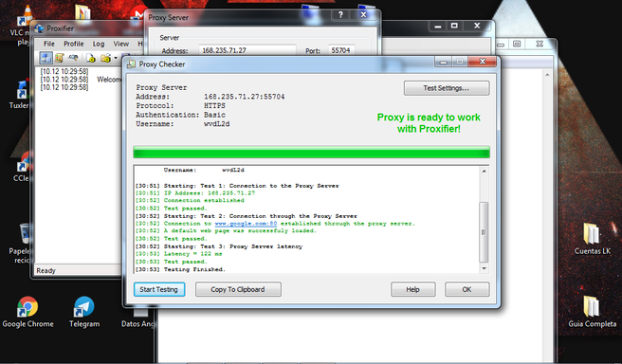Click the Proxy Checker title bar icon
Screen dimensions: 622x364
point(131,64)
